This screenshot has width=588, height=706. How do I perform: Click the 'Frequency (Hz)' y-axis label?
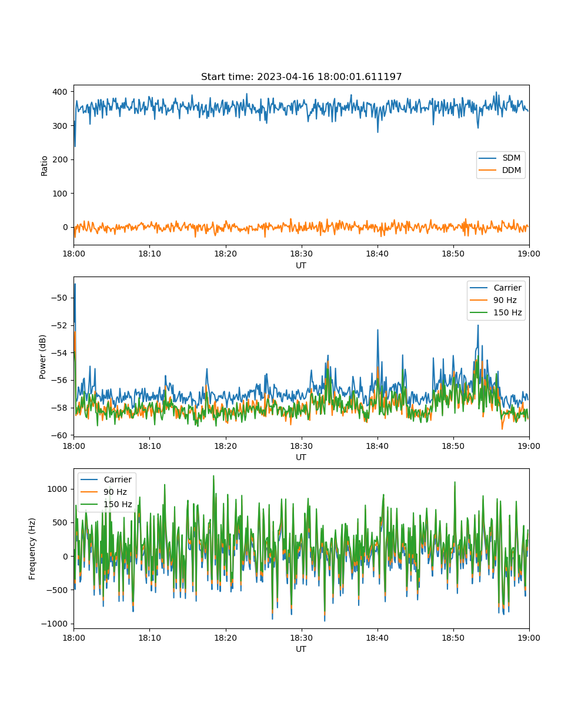32,548
